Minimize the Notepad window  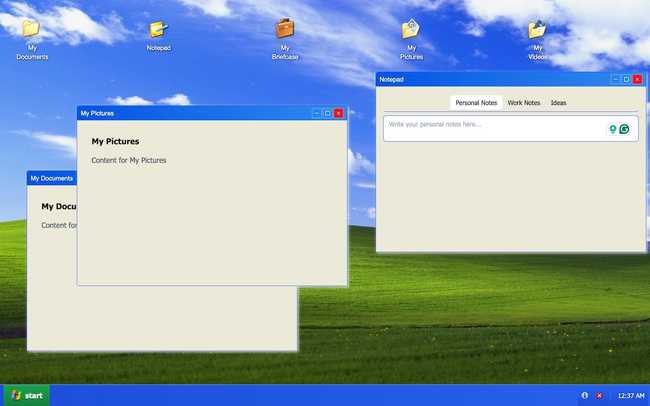[x=615, y=79]
